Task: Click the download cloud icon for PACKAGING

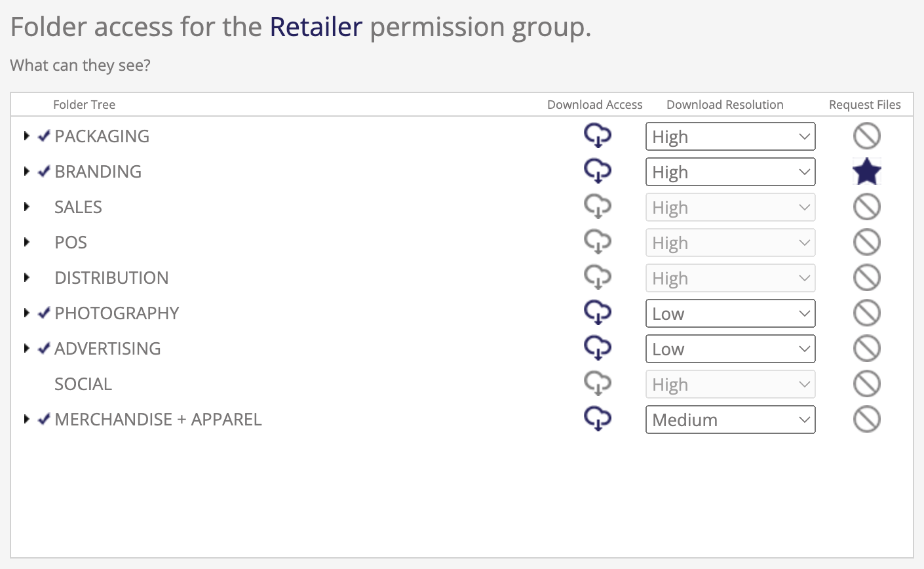Action: [597, 136]
